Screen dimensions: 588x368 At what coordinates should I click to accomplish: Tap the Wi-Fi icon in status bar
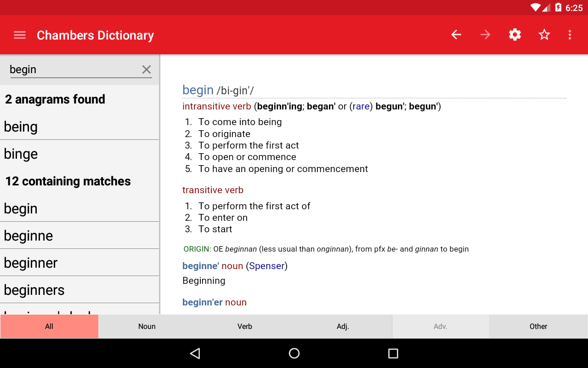(x=536, y=7)
